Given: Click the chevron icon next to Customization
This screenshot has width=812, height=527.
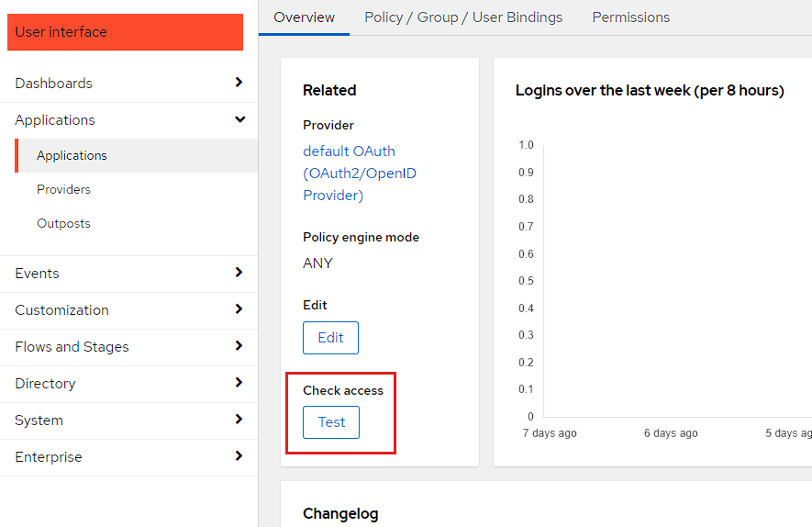Looking at the screenshot, I should 239,309.
